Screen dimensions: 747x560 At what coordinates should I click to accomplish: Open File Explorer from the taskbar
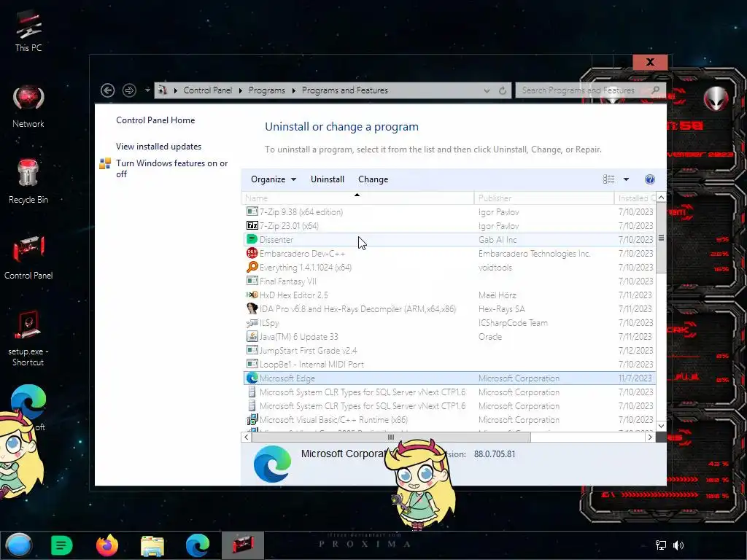click(152, 545)
